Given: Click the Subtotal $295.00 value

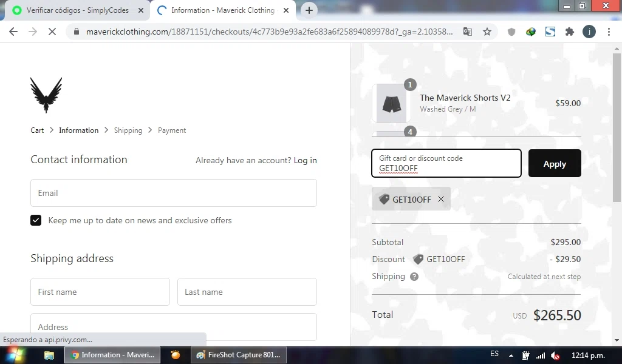Looking at the screenshot, I should pos(566,242).
